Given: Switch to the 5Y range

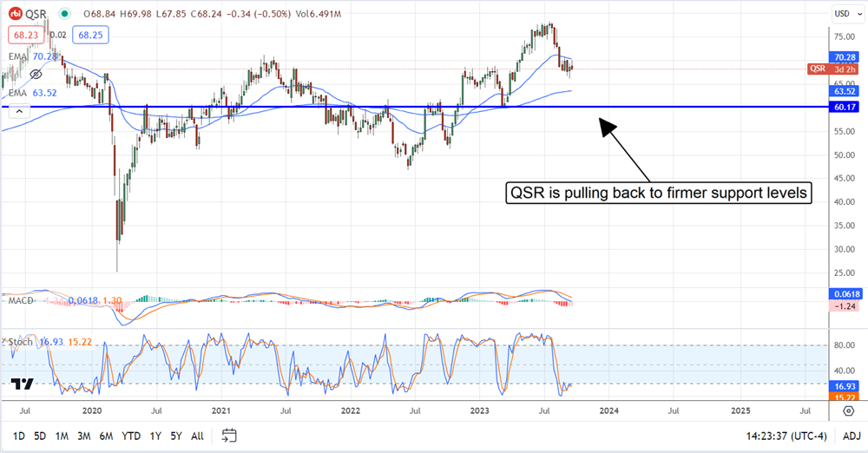Looking at the screenshot, I should pos(176,435).
